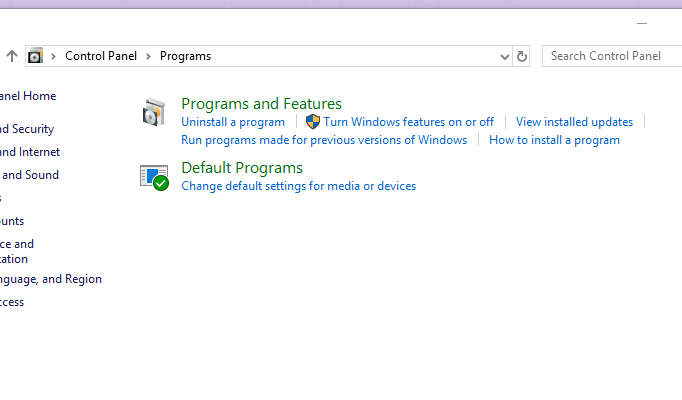Open the Access category in sidebar
Viewport: 682px width, 400px height.
[12, 302]
